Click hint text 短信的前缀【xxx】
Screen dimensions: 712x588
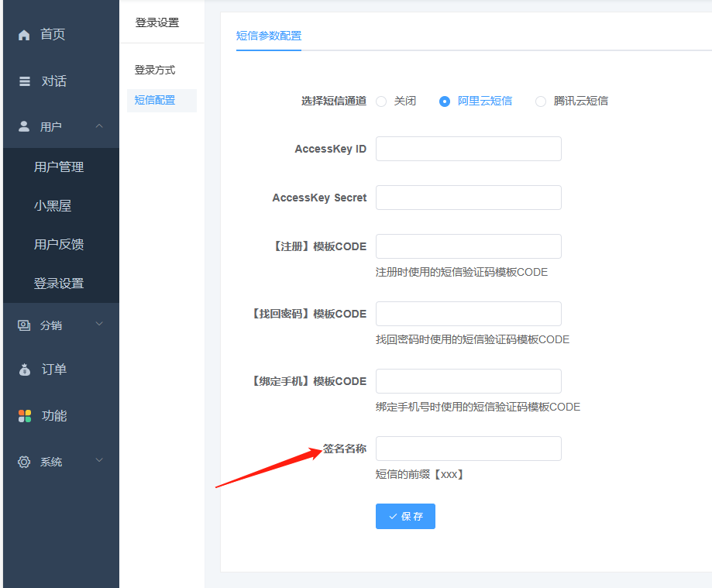(x=420, y=474)
